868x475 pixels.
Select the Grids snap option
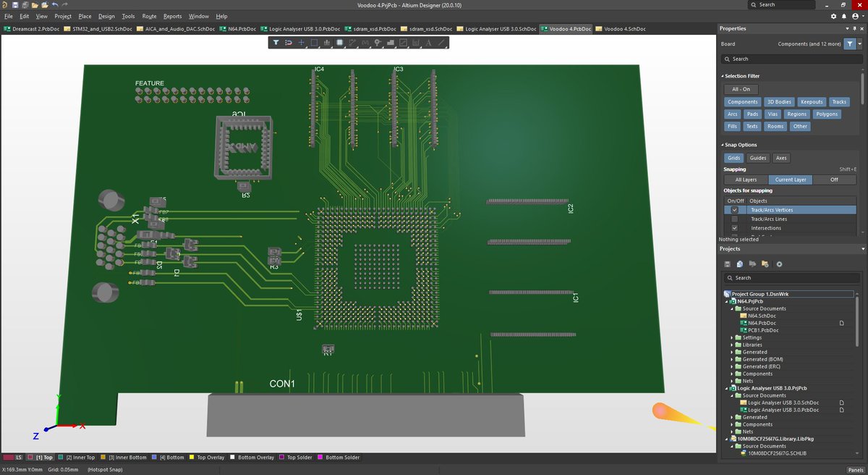[734, 158]
